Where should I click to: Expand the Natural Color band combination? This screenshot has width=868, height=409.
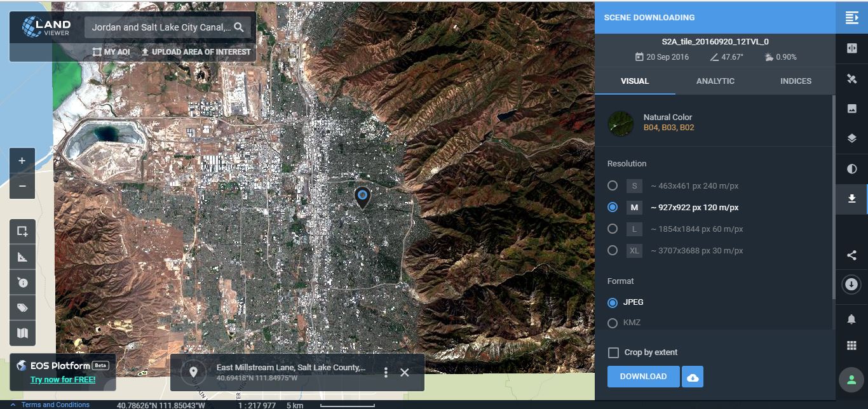click(x=668, y=121)
